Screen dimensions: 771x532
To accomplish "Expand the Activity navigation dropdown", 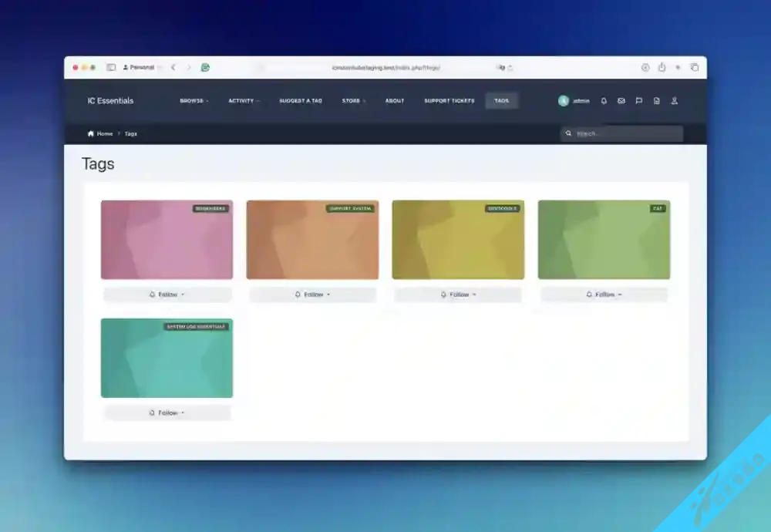I will pyautogui.click(x=244, y=101).
